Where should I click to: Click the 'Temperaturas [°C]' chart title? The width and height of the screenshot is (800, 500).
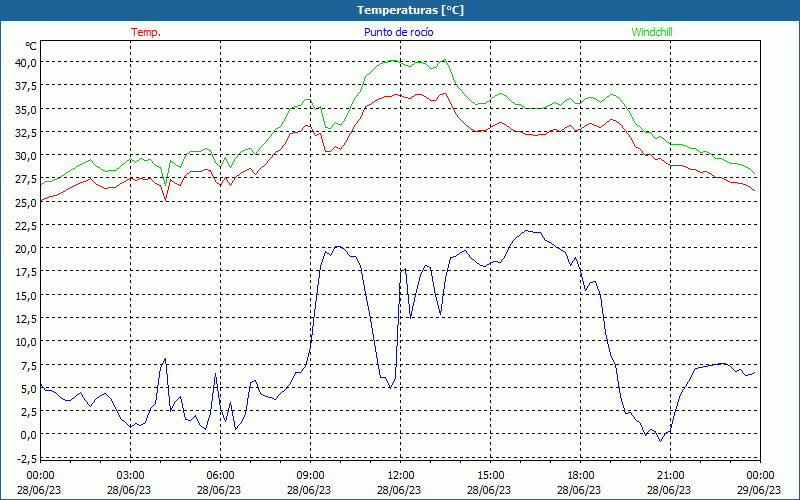click(410, 10)
